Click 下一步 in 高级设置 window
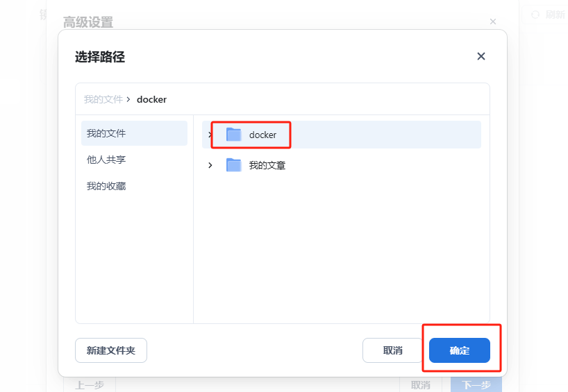The width and height of the screenshot is (568, 392). [476, 385]
